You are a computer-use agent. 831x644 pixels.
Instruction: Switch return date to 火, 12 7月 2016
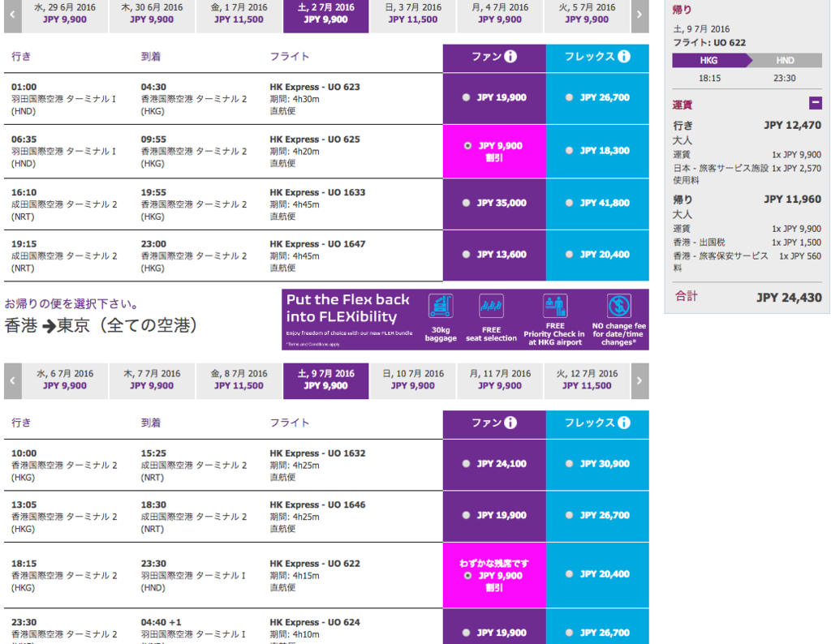point(587,380)
